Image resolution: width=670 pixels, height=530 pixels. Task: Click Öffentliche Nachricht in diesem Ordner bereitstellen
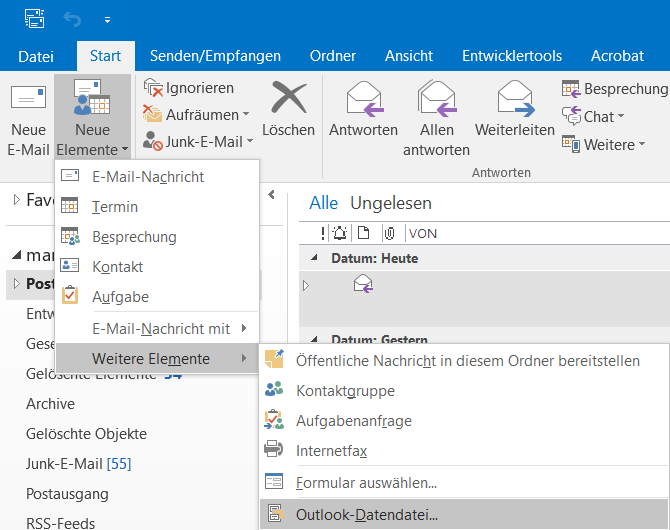tap(464, 360)
